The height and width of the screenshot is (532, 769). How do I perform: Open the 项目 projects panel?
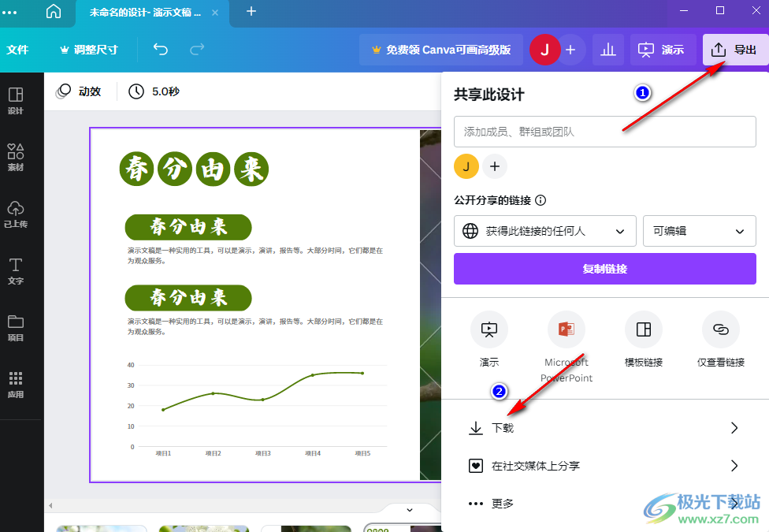(x=16, y=328)
